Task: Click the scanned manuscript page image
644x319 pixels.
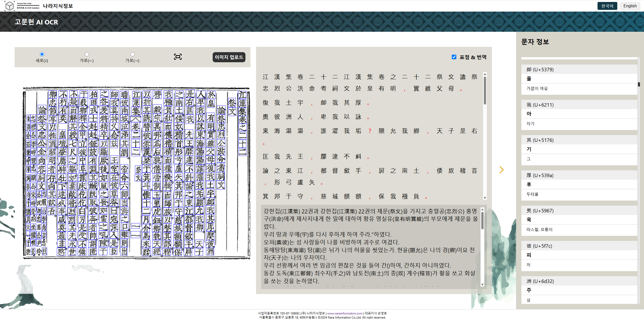Action: (x=136, y=173)
